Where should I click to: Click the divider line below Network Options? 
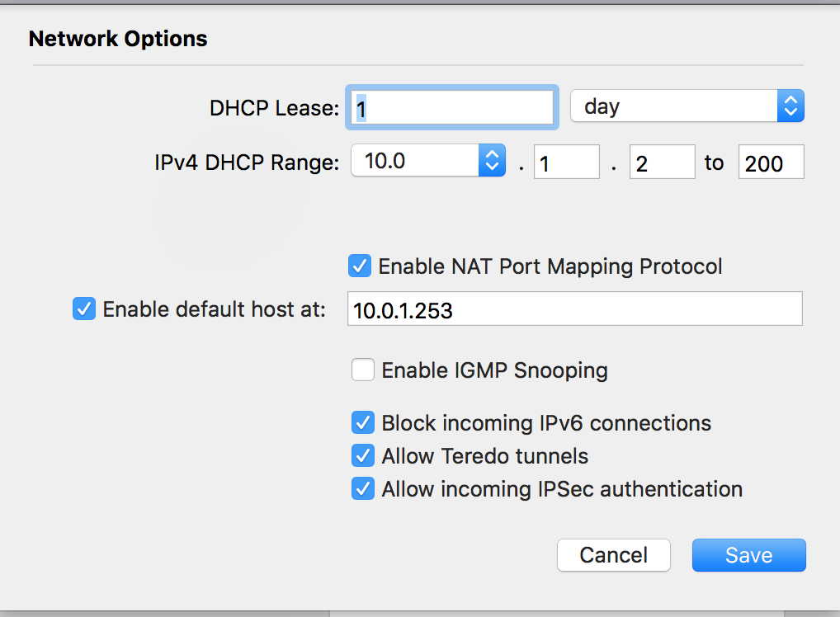click(x=417, y=65)
